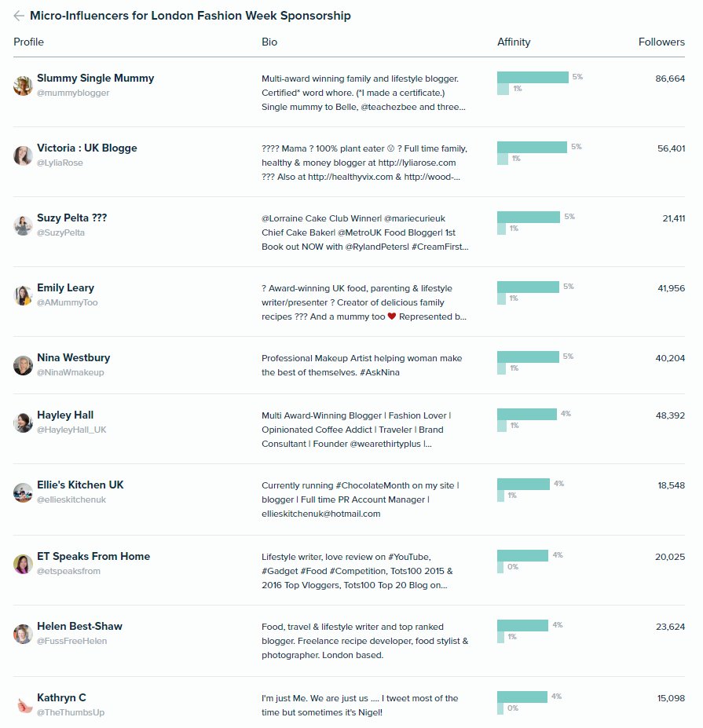
Task: Open the @NinaWmakeup handle link
Action: tap(71, 372)
